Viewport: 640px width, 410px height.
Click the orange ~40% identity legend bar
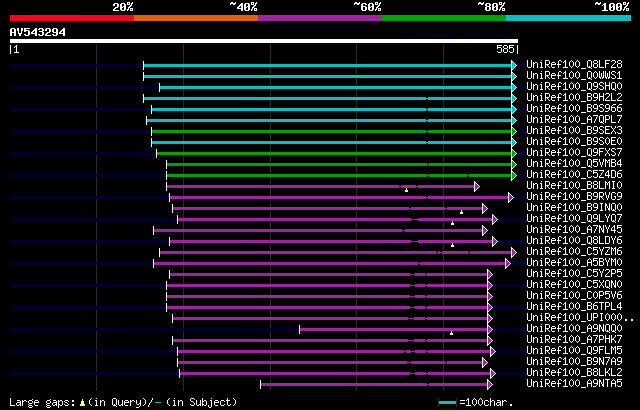pos(196,18)
